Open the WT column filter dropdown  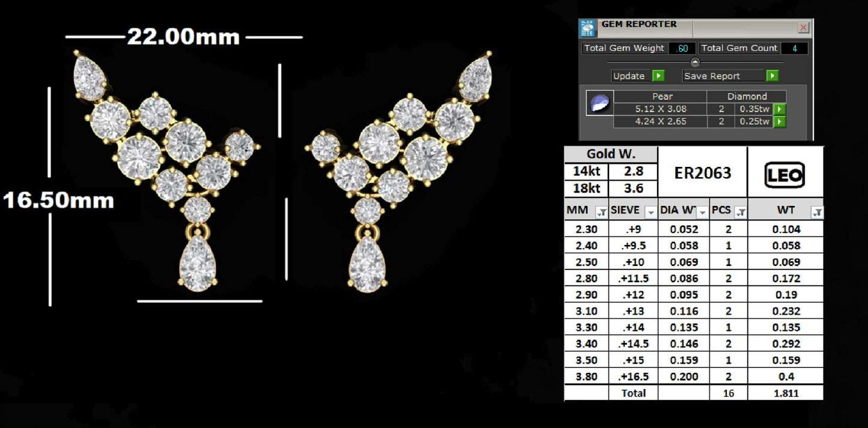[x=816, y=212]
